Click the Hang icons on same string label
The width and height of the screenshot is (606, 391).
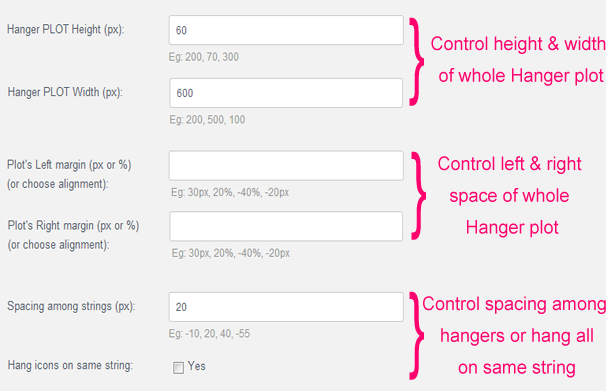(70, 366)
